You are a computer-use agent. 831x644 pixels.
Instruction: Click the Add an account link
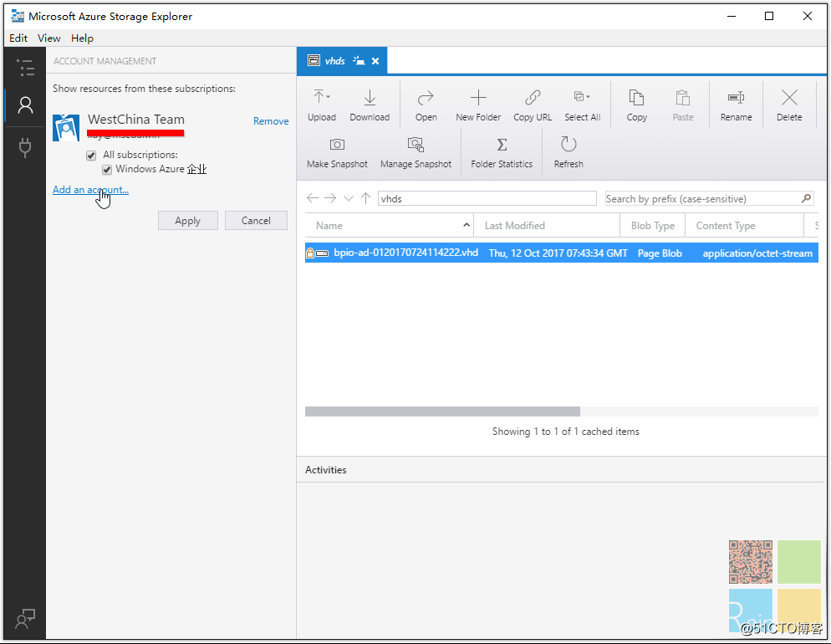90,190
